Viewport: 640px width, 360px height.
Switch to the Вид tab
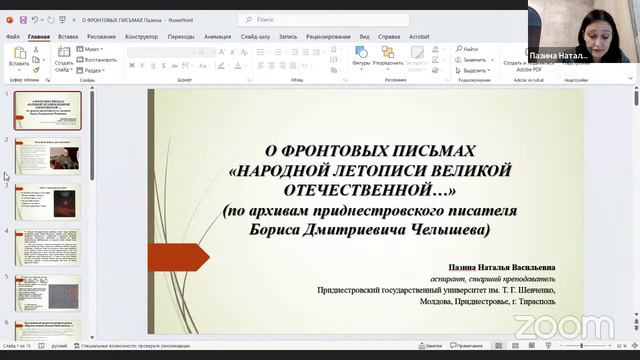click(x=364, y=37)
